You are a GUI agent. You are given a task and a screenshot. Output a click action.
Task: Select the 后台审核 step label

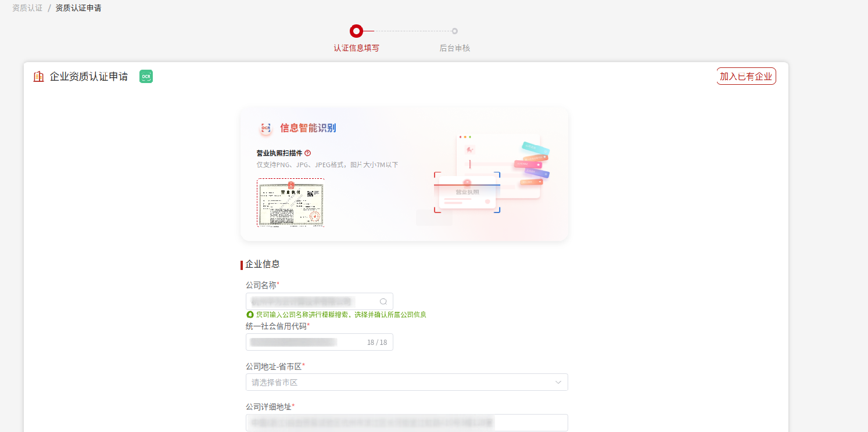pyautogui.click(x=454, y=48)
